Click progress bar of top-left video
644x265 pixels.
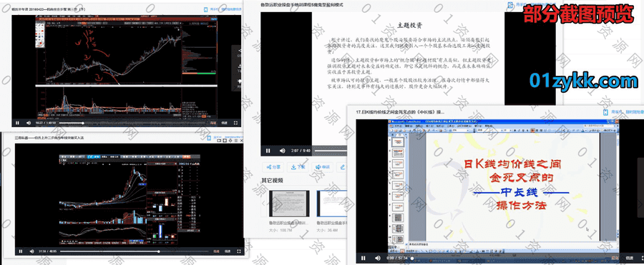132,123
